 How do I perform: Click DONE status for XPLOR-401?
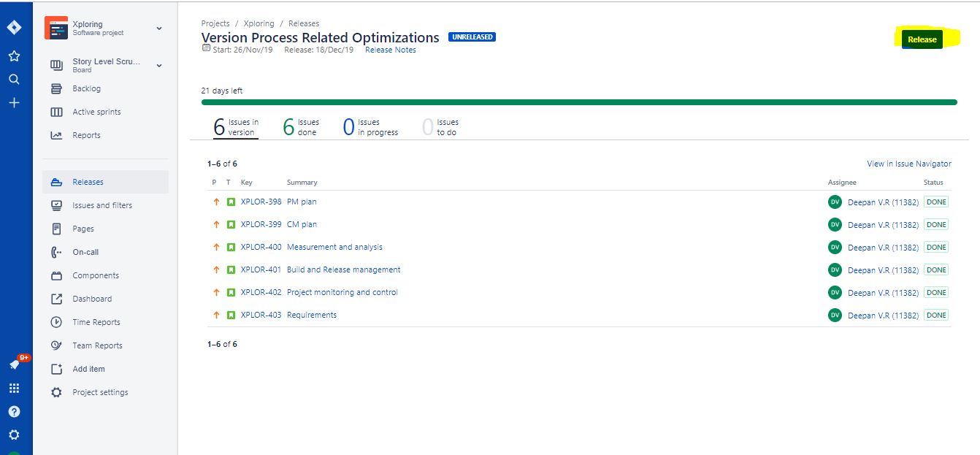936,270
